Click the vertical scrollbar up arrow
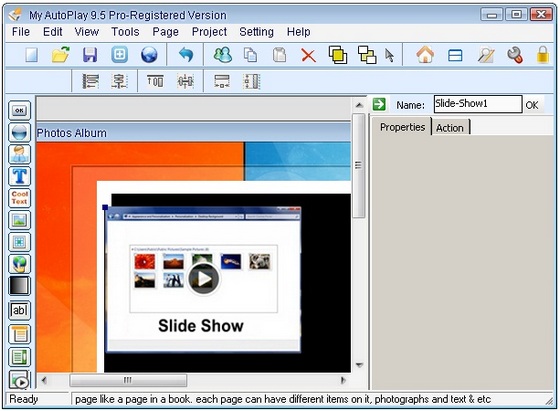The height and width of the screenshot is (411, 560). (359, 105)
